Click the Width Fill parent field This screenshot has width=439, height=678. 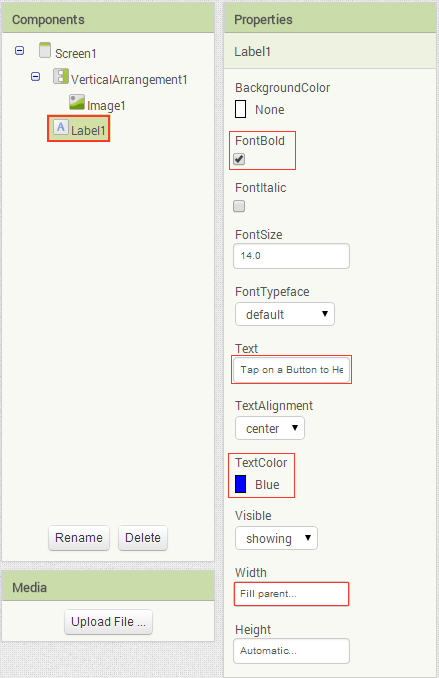[292, 594]
